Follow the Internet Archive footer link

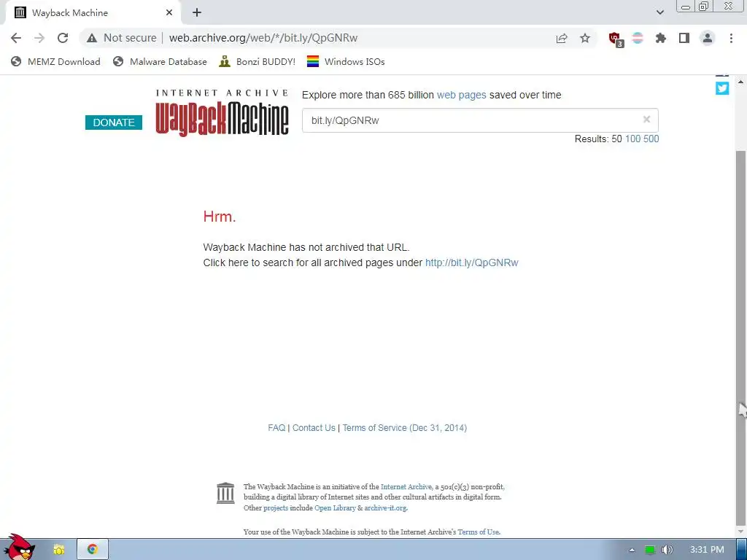coord(406,486)
